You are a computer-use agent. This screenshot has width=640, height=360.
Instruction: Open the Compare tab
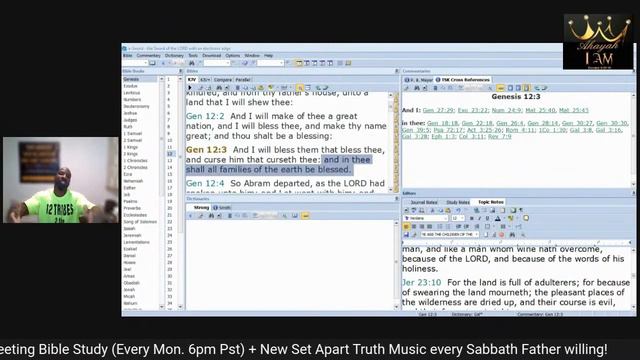222,80
